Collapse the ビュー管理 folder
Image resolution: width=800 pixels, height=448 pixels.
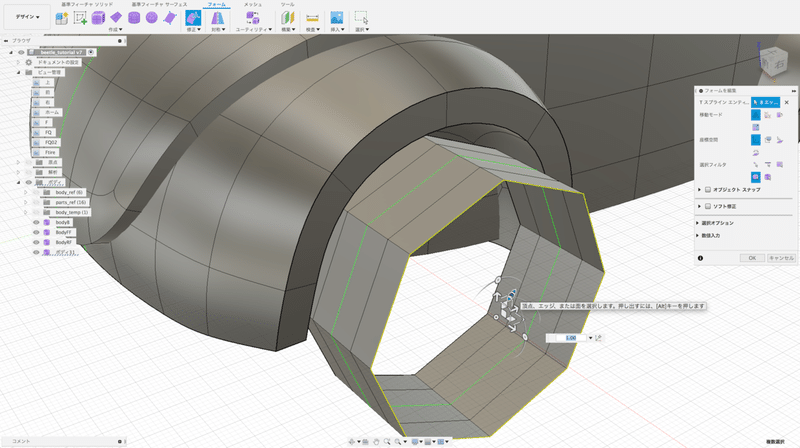[x=18, y=72]
